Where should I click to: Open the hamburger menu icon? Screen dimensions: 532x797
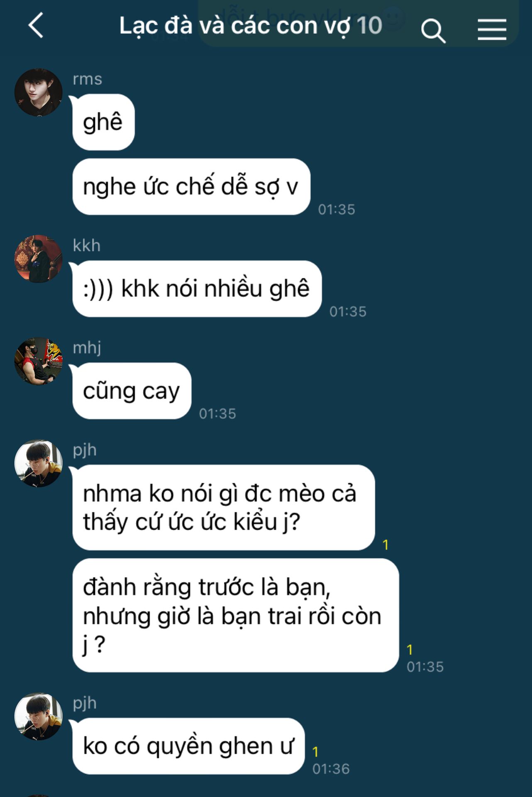(x=492, y=29)
